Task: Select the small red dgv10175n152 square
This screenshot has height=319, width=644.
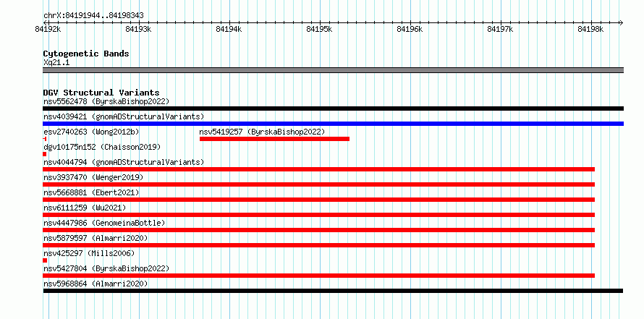Action: (44, 154)
